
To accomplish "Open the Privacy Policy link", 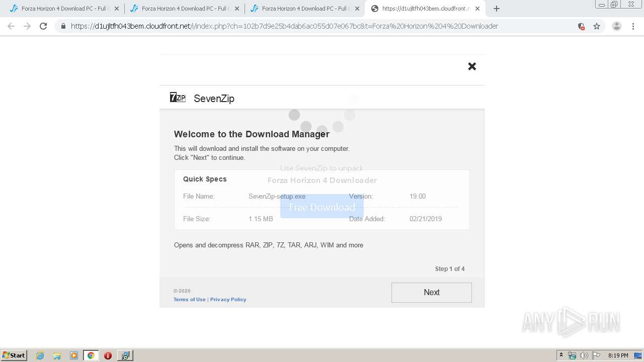I will pyautogui.click(x=228, y=299).
